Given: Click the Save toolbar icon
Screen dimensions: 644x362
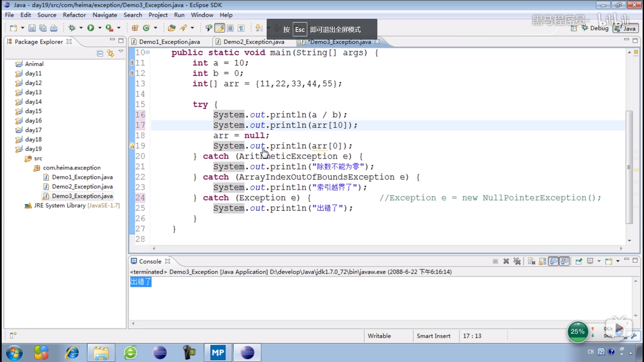Looking at the screenshot, I should click(32, 28).
